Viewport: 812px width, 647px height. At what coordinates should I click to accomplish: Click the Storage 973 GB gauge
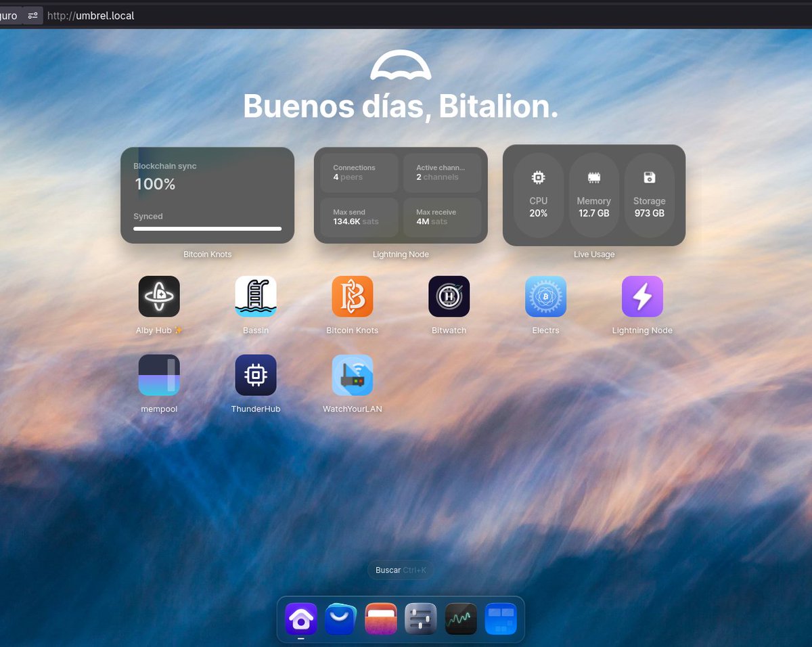pos(650,195)
